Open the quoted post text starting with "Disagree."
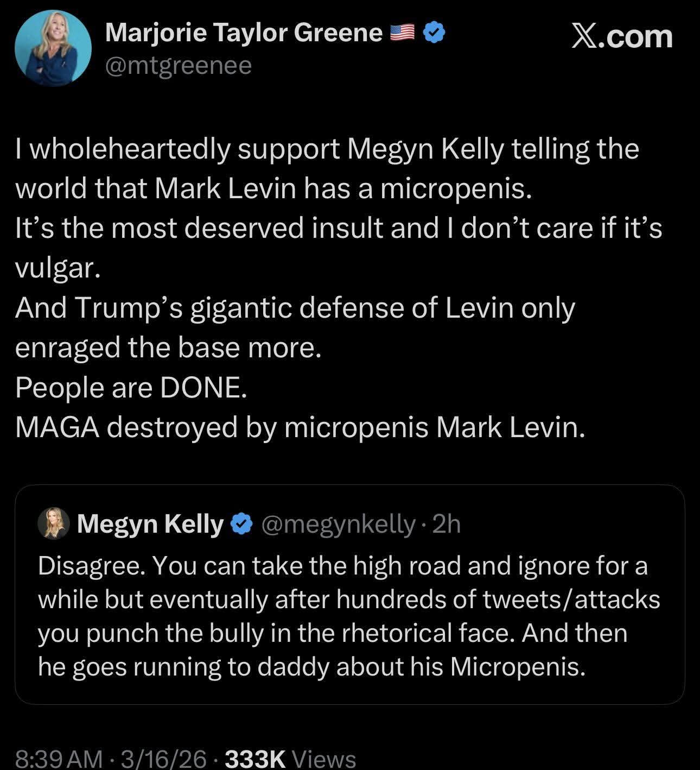700x770 pixels. [x=347, y=616]
